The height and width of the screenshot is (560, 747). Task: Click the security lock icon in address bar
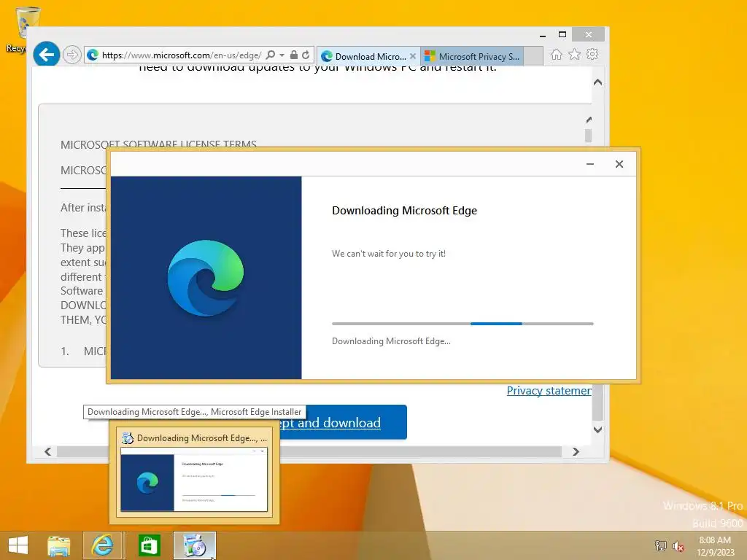294,55
